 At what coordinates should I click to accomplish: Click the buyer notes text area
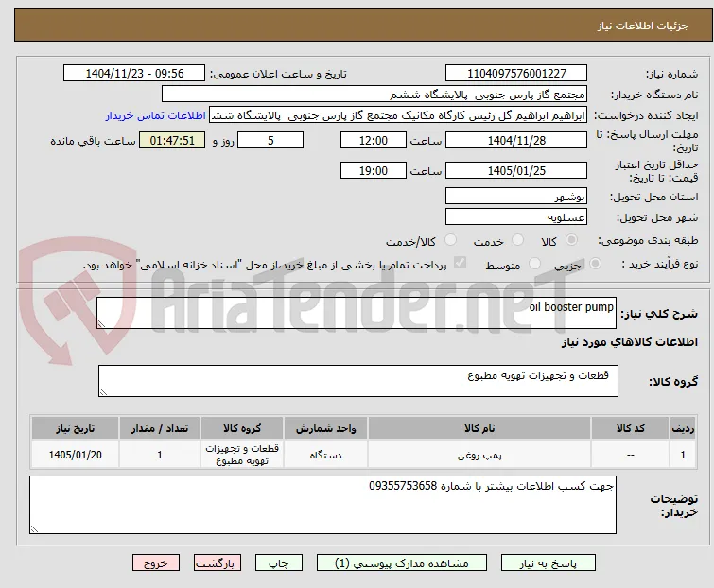[x=322, y=505]
